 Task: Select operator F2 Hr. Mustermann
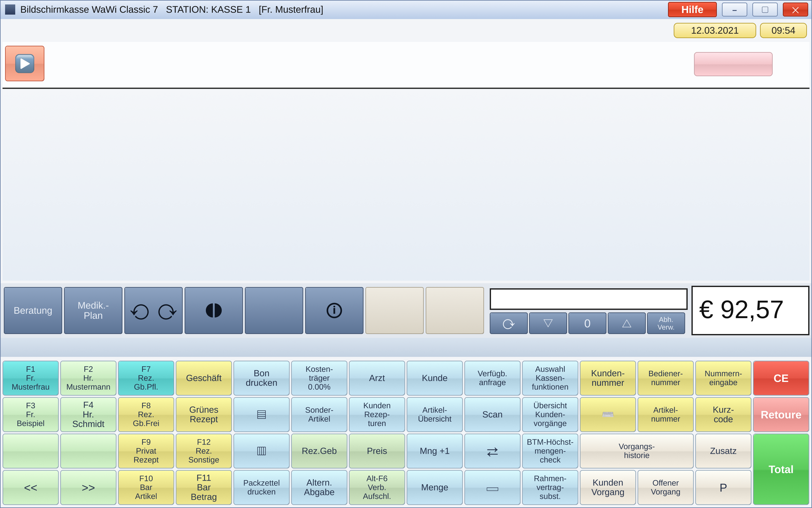point(88,378)
